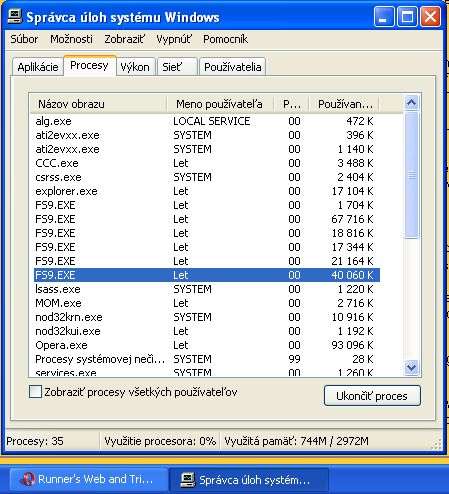Image resolution: width=449 pixels, height=494 pixels.
Task: Select Procesy systémovej neči... row
Action: tap(207, 359)
